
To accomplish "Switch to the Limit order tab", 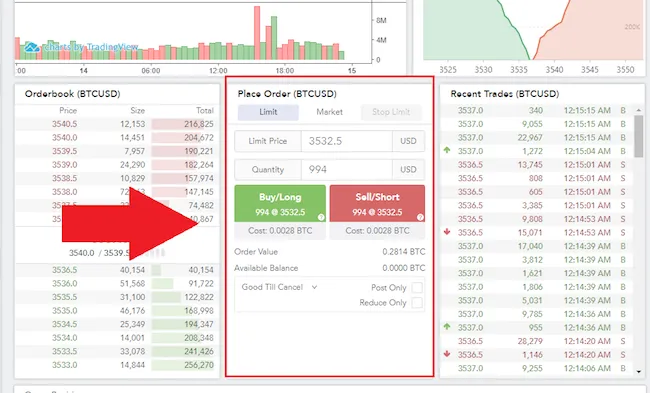I will click(268, 112).
